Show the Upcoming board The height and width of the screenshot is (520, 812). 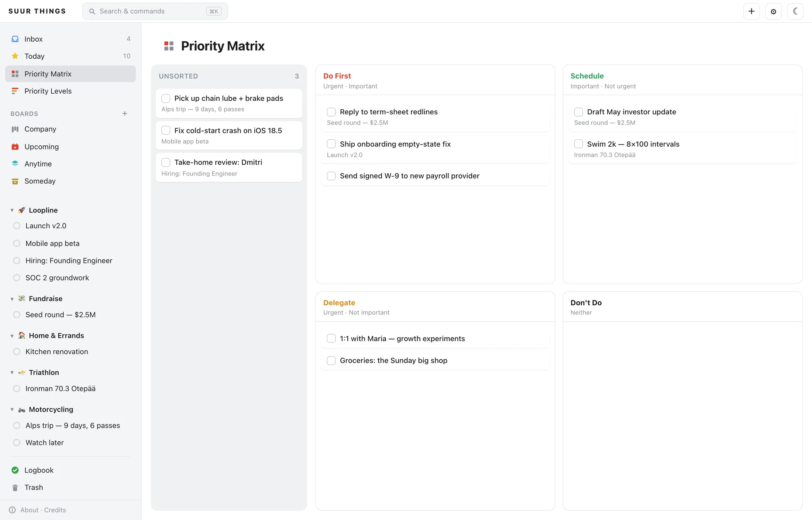coord(70,147)
